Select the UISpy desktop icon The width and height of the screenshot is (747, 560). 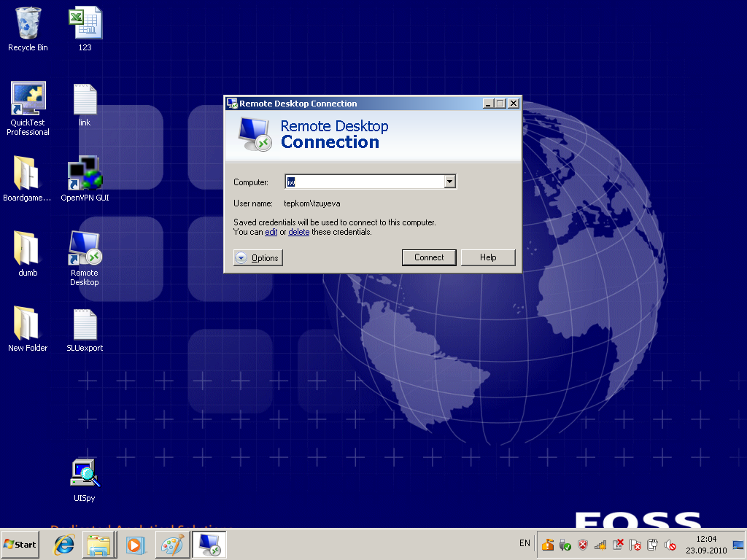(x=85, y=480)
